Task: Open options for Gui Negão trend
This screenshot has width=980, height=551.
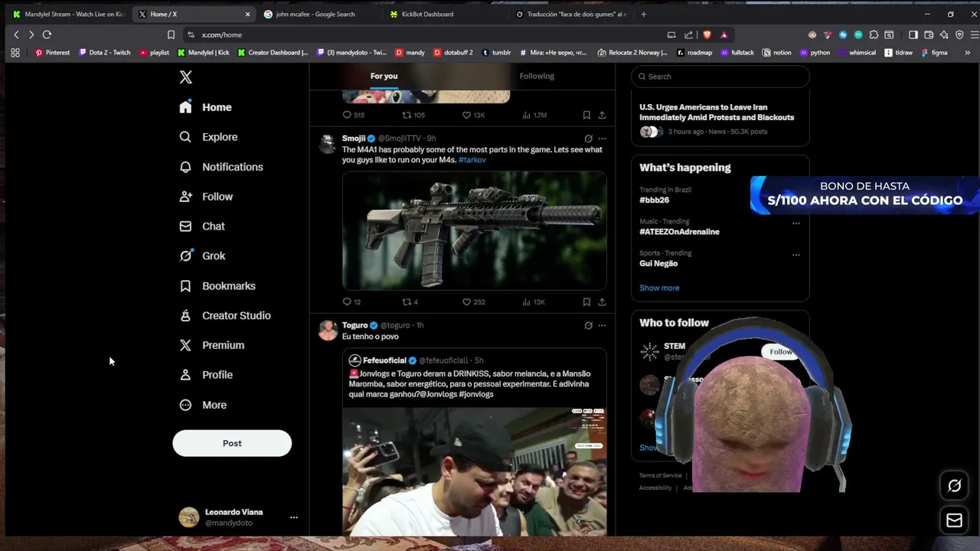Action: (796, 255)
